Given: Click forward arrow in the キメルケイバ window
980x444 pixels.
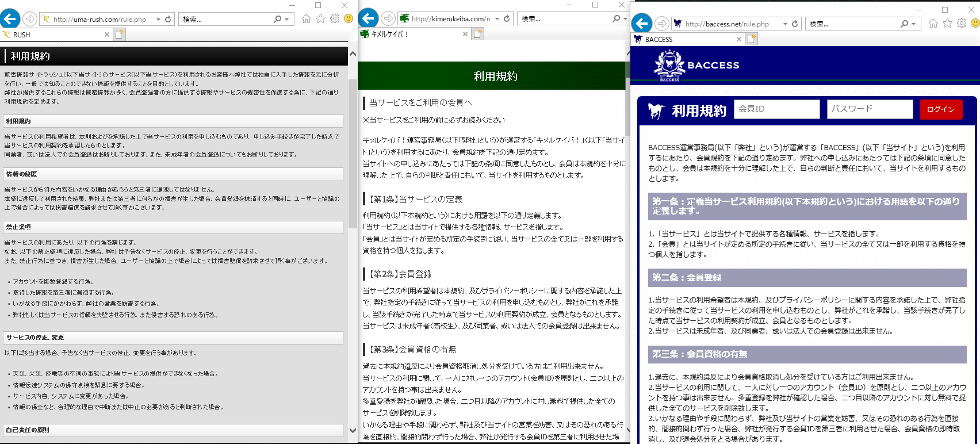Looking at the screenshot, I should (x=388, y=18).
